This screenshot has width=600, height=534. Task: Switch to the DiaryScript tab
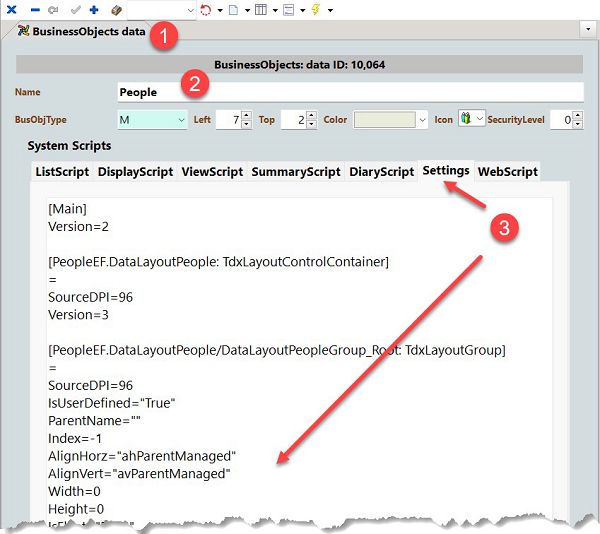382,172
